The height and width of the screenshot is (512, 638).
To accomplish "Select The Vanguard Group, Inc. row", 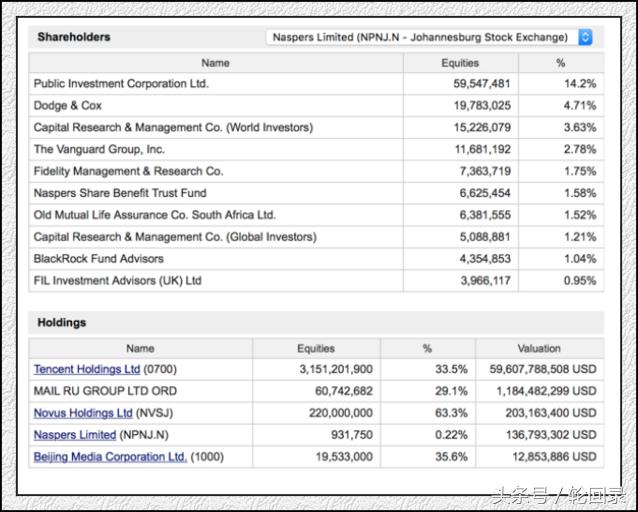I will [x=99, y=149].
